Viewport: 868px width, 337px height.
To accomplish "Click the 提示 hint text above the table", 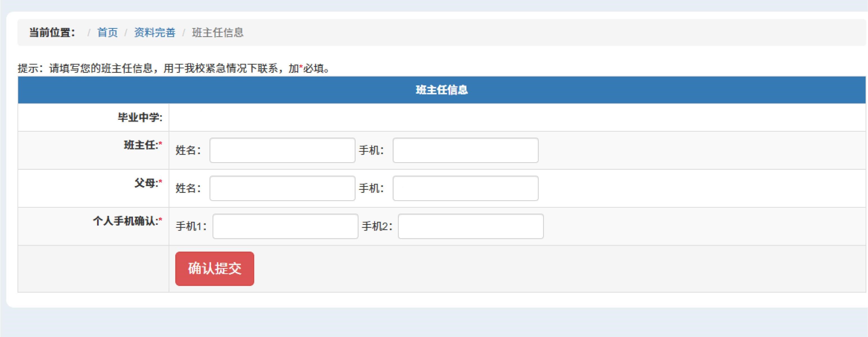I will click(x=174, y=69).
